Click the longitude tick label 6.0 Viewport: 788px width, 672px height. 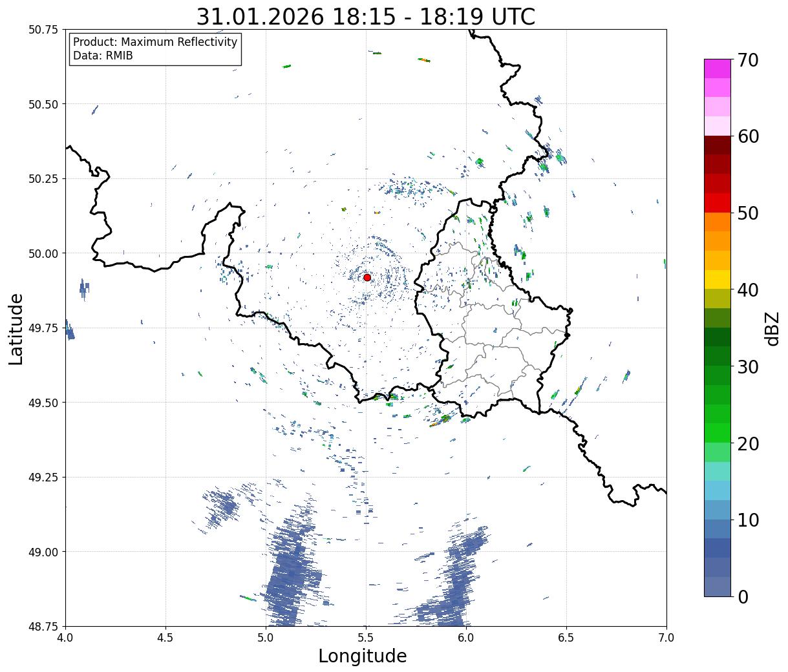pyautogui.click(x=466, y=638)
